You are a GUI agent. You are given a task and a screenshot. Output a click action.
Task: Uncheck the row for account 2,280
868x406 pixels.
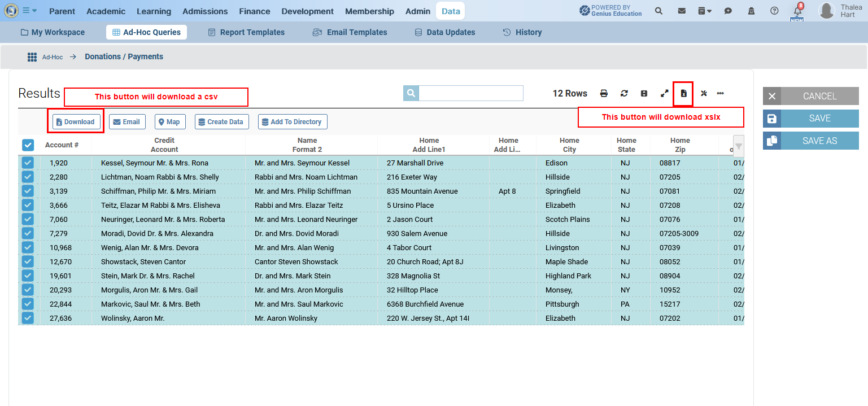pyautogui.click(x=28, y=177)
